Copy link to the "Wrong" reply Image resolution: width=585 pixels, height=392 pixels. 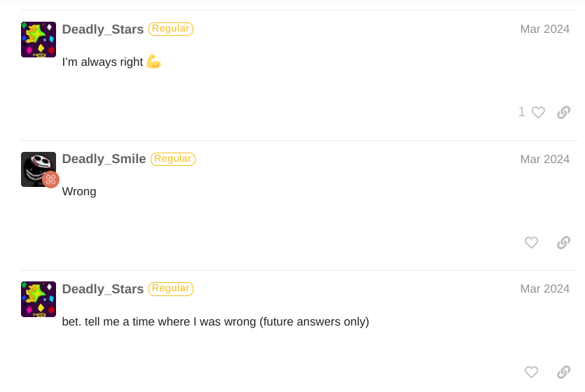pos(563,243)
